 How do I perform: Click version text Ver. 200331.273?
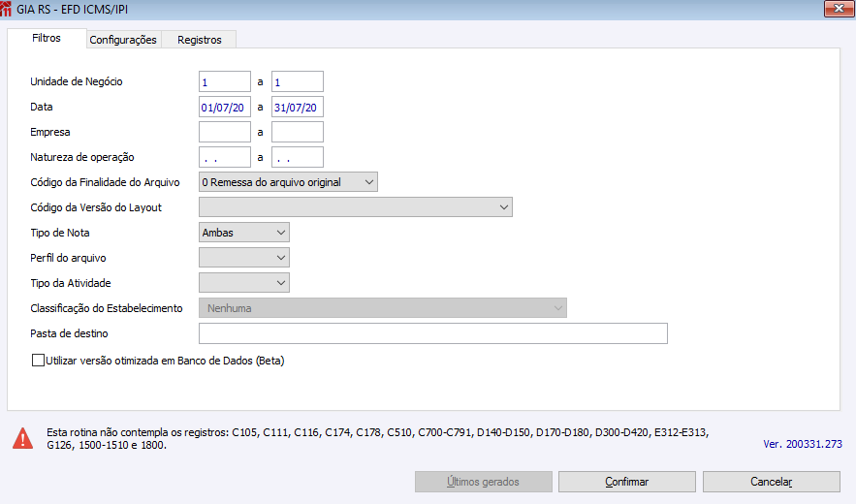(x=803, y=444)
